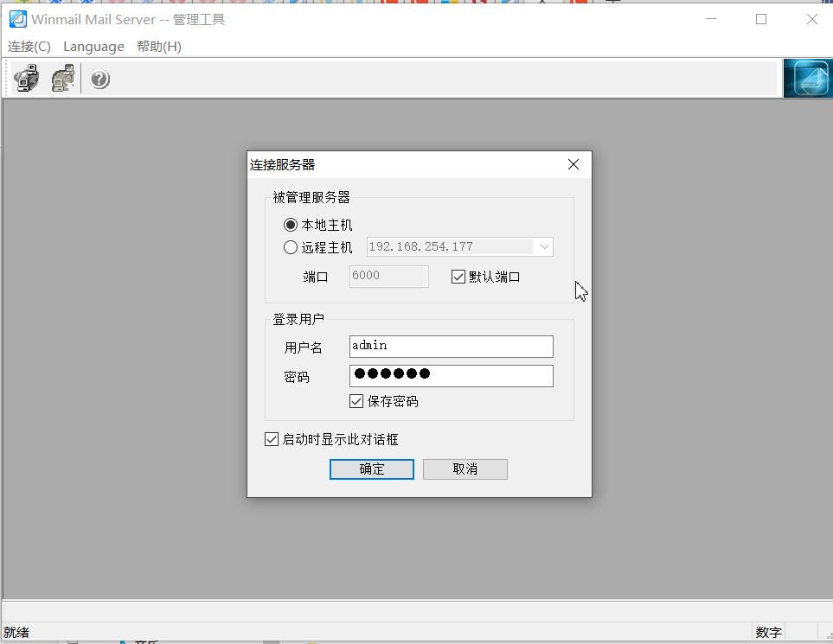Open the Language menu
This screenshot has width=833, height=644.
[93, 47]
